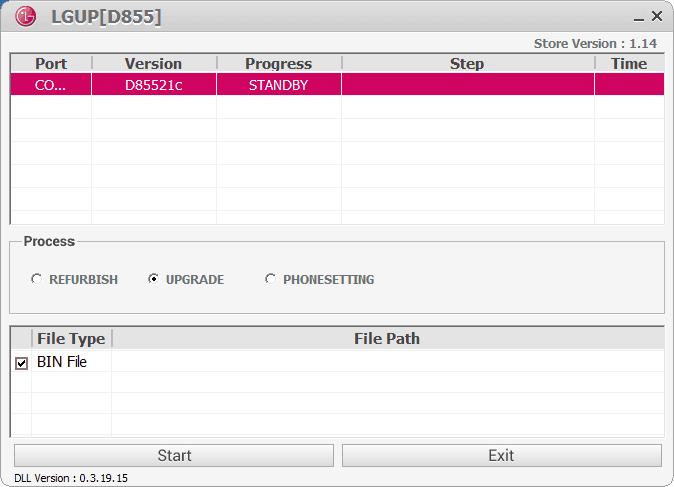Click the LG logo icon in title bar
Image resolution: width=674 pixels, height=487 pixels.
[25, 17]
